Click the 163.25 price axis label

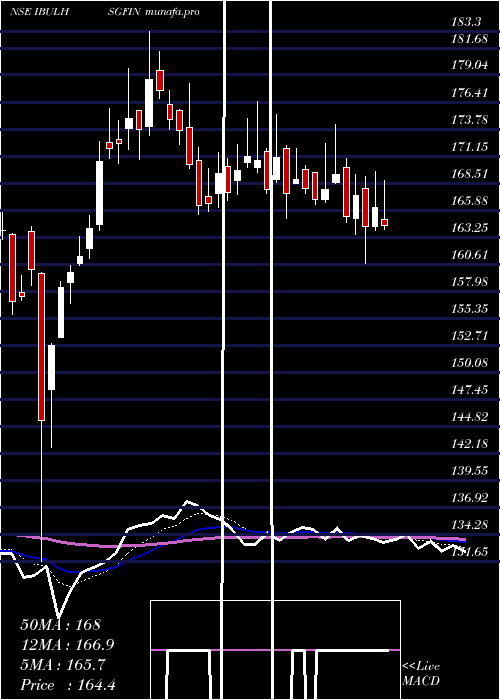pos(469,227)
